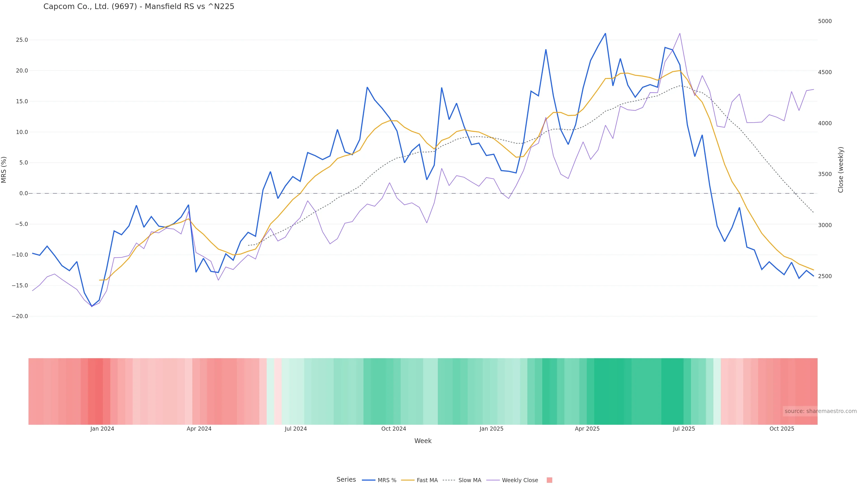The height and width of the screenshot is (488, 868).
Task: Click the "Series" legend title
Action: 346,480
